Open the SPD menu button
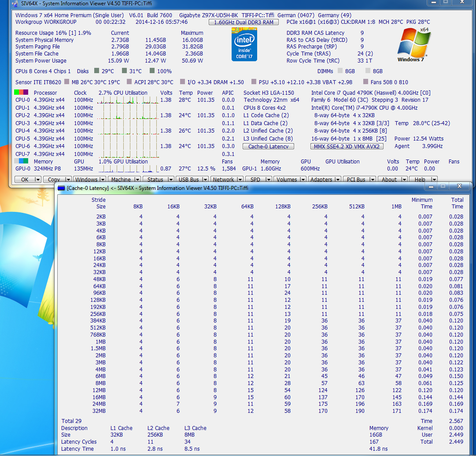The height and width of the screenshot is (456, 476). (255, 179)
